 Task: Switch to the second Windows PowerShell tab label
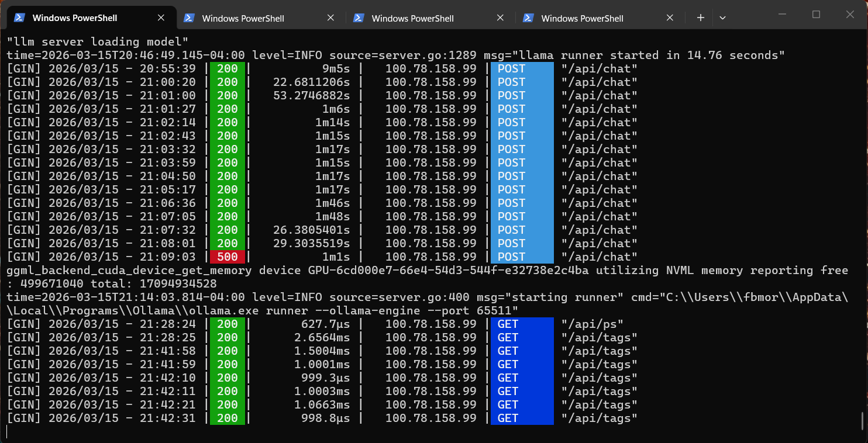click(243, 18)
